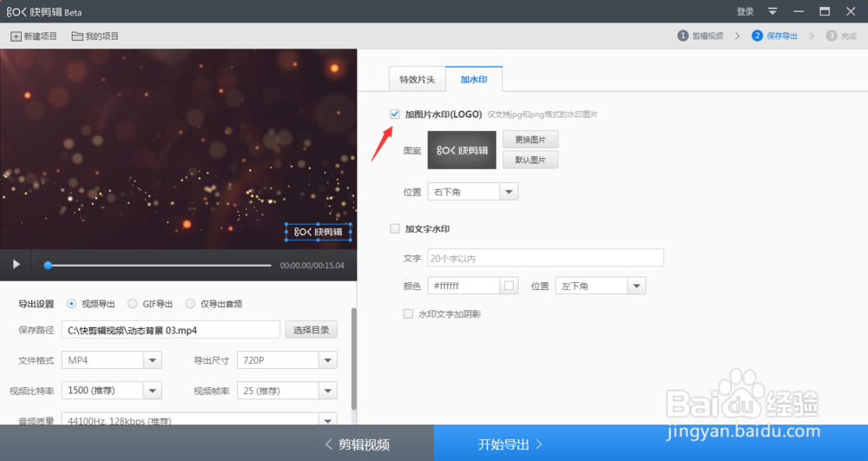This screenshot has width=868, height=461.
Task: Click the 快剪辑 logo in title bar
Action: tap(43, 11)
